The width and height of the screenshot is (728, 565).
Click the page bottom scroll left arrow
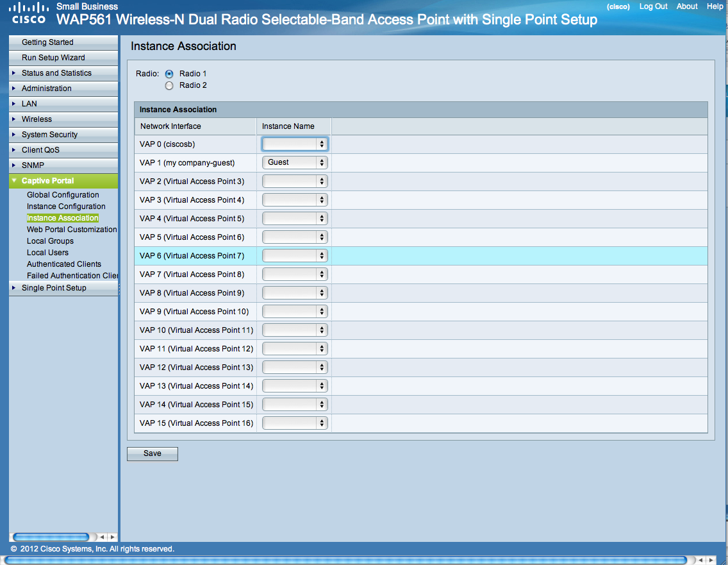(700, 561)
